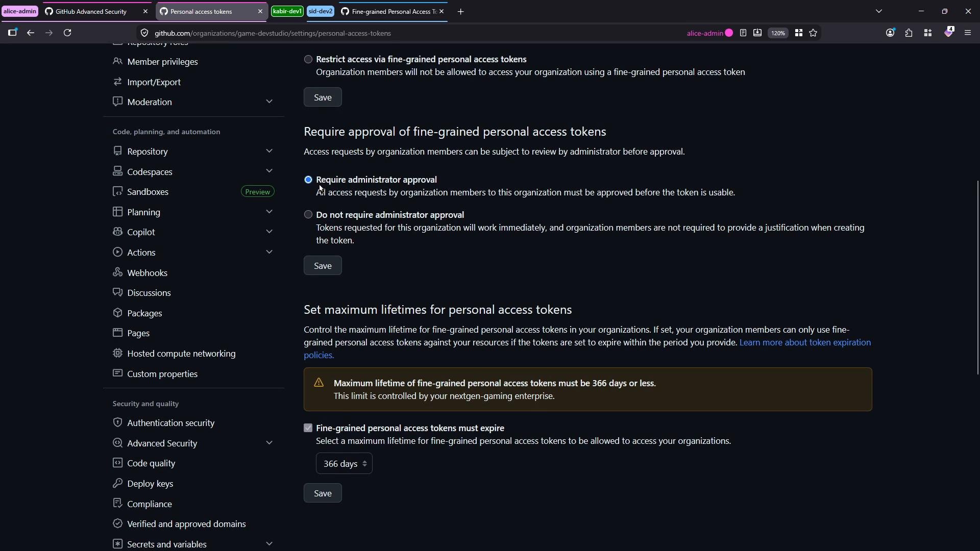Open a new browser tab
The height and width of the screenshot is (551, 980).
point(460,11)
